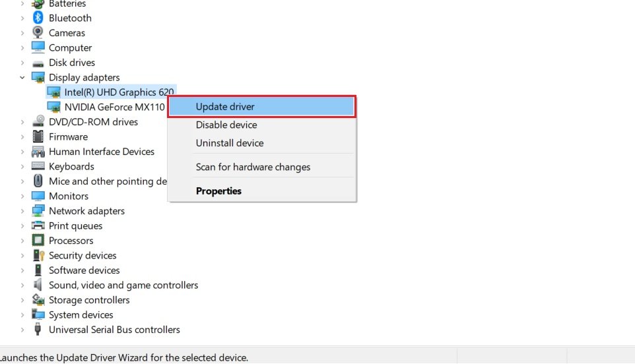Image resolution: width=635 pixels, height=364 pixels.
Task: Expand Universal Serial Bus controllers arrow
Action: click(x=22, y=330)
